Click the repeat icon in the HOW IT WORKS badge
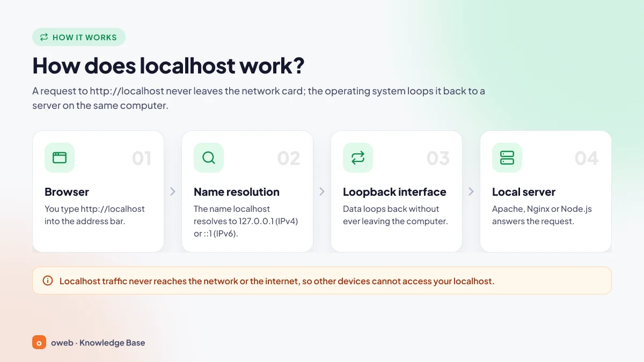Viewport: 644px width, 362px height. [44, 38]
